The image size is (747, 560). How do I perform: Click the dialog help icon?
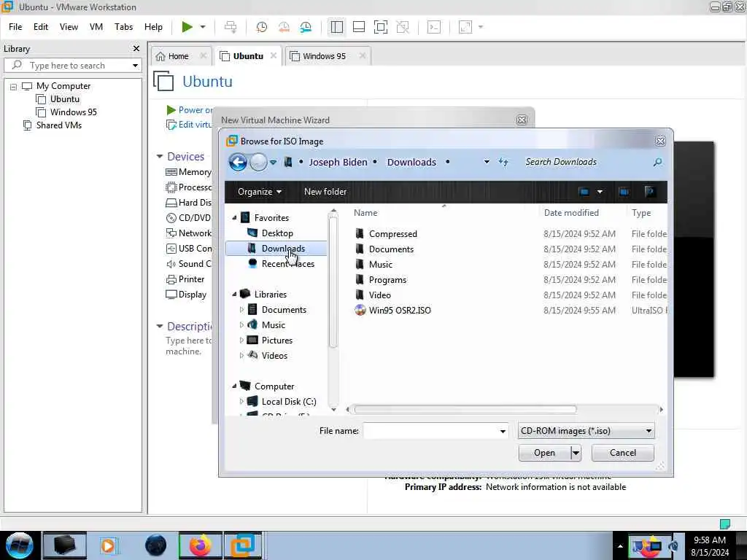(x=649, y=192)
